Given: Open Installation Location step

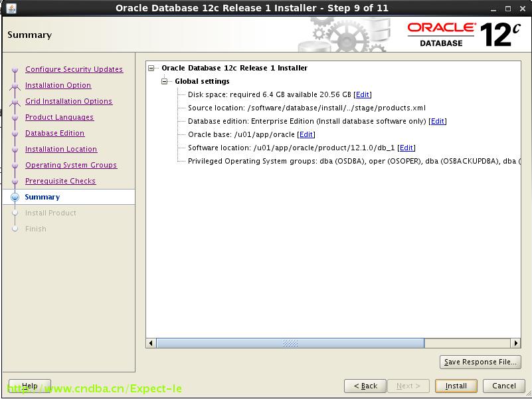Looking at the screenshot, I should click(61, 149).
